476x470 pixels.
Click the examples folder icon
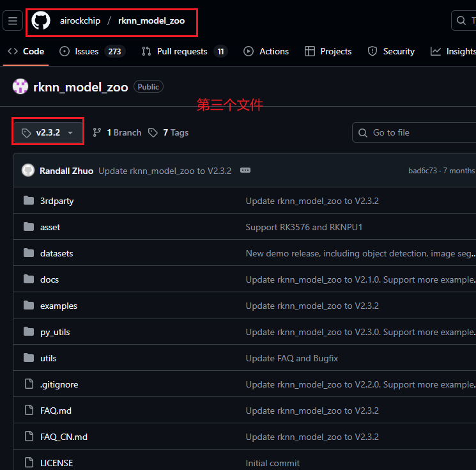point(29,305)
